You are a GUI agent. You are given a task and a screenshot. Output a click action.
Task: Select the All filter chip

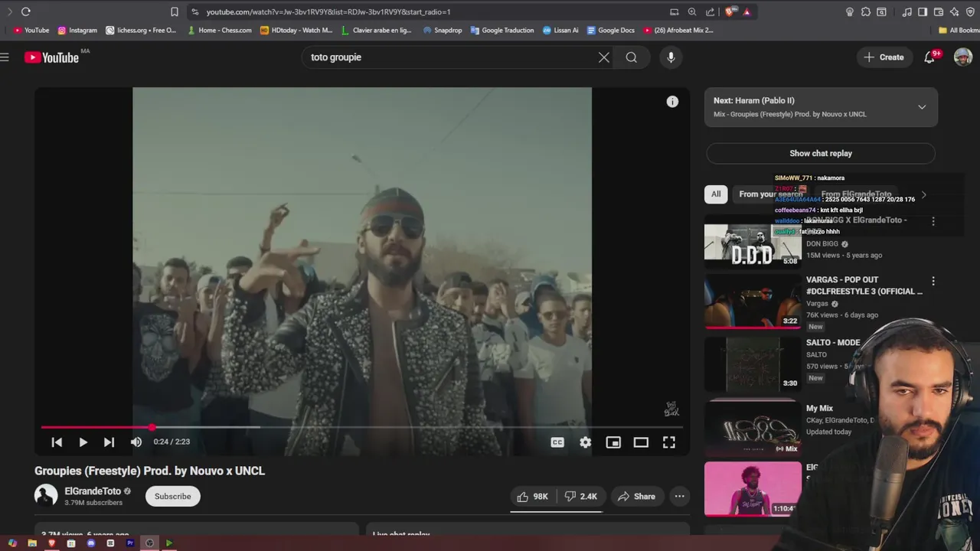716,194
